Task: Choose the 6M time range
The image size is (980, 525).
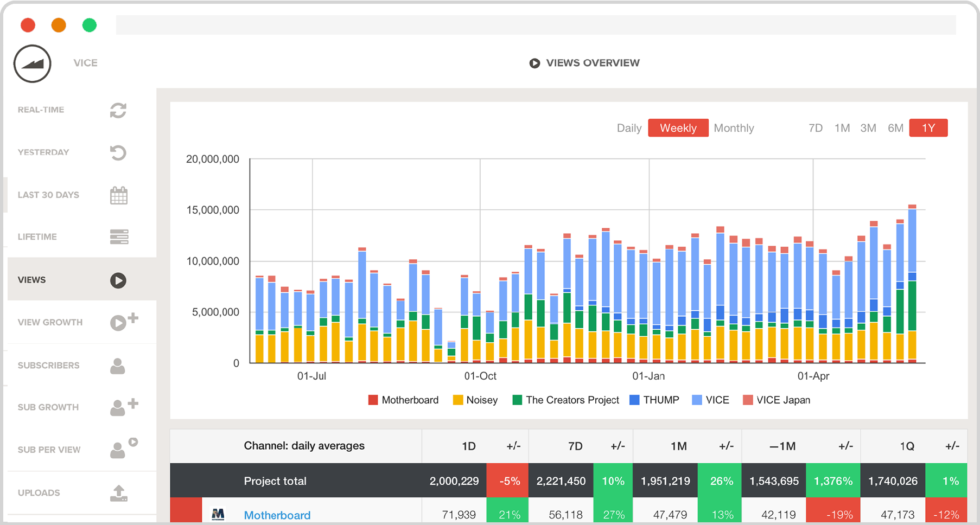Action: [895, 128]
